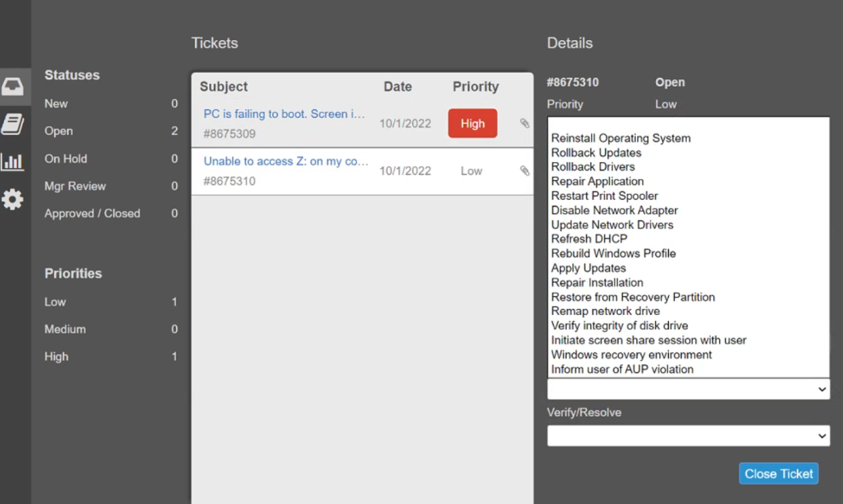Expand the Verify/Resolve dropdown
843x504 pixels.
(x=688, y=436)
